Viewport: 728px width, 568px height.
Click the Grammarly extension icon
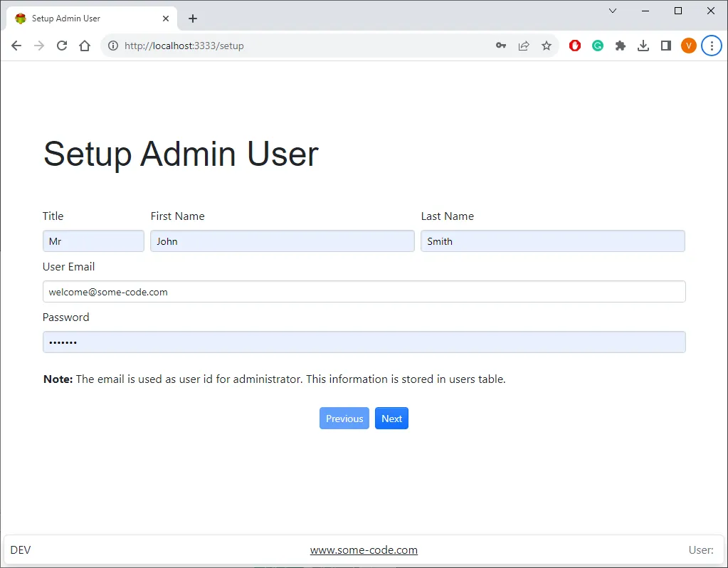click(597, 45)
